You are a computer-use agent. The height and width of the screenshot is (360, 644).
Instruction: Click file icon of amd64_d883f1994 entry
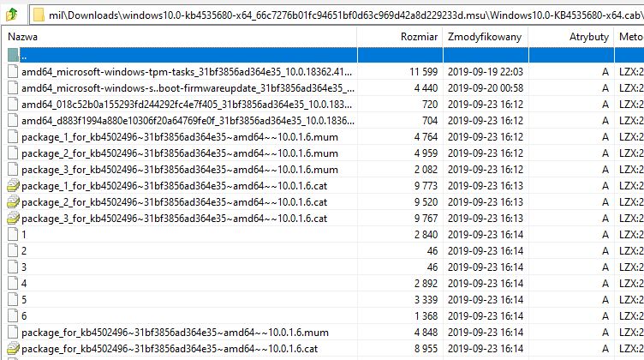click(x=13, y=120)
